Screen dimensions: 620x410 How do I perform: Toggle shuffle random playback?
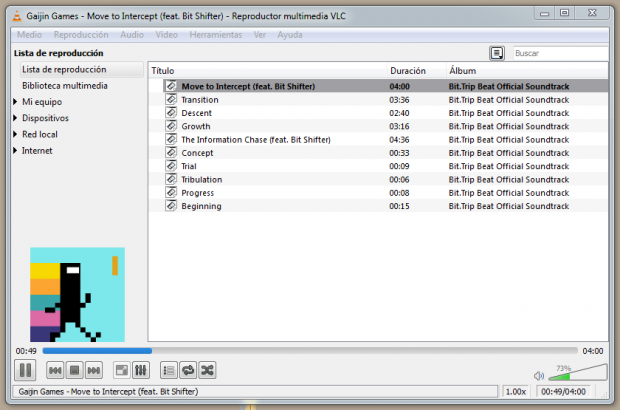pyautogui.click(x=207, y=370)
